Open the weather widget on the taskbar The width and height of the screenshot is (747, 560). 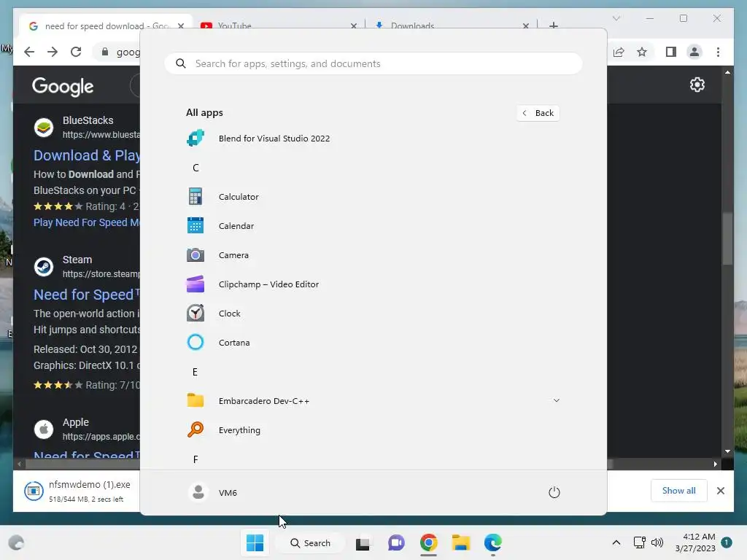tap(16, 542)
